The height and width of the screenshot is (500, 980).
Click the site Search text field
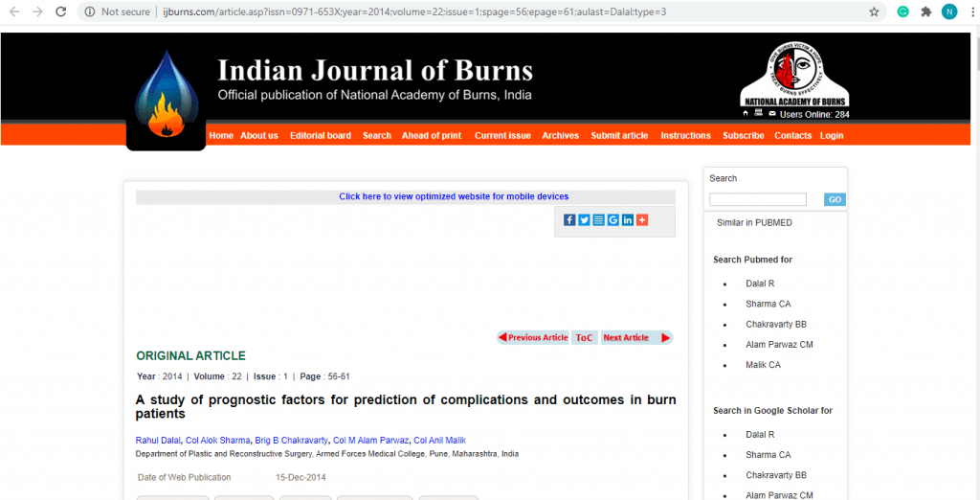[757, 199]
